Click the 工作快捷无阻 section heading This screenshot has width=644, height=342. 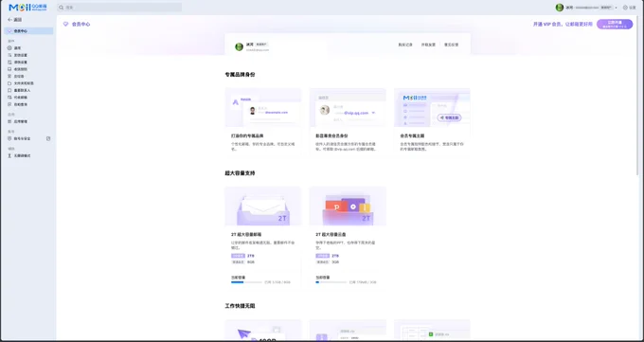coord(240,306)
